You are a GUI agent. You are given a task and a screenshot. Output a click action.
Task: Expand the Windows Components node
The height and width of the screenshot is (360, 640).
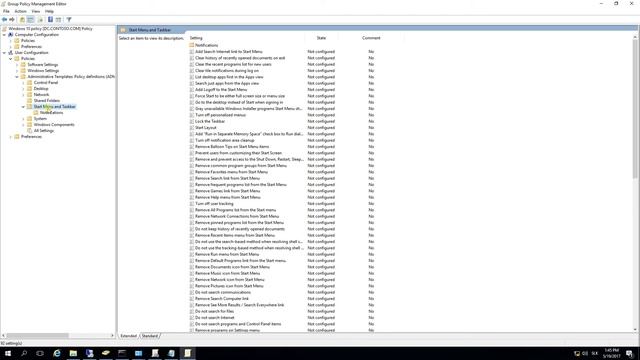click(23, 124)
